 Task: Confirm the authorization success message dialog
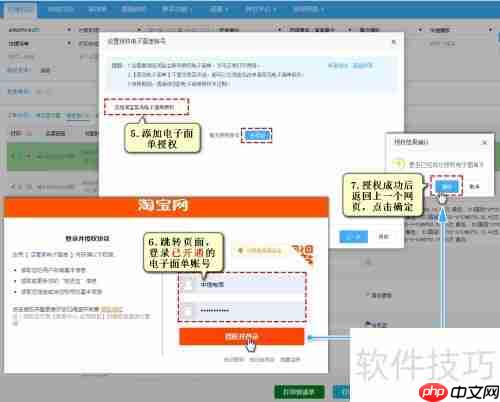coord(447,186)
